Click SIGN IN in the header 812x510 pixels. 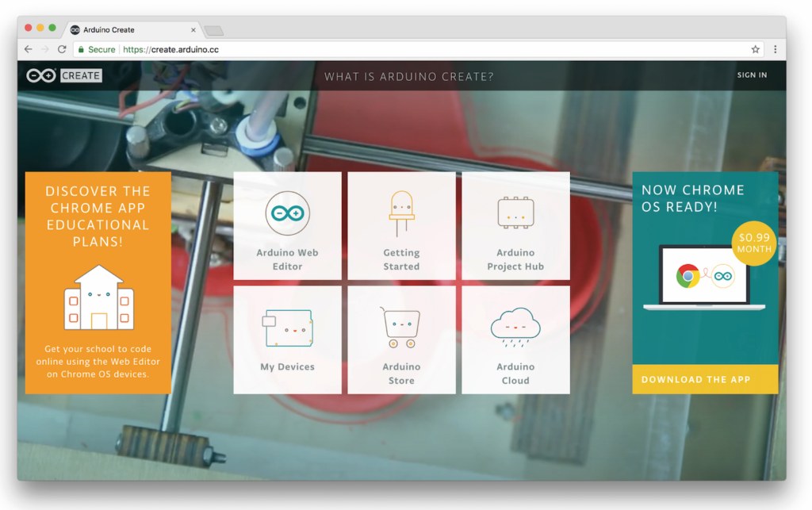tap(752, 75)
